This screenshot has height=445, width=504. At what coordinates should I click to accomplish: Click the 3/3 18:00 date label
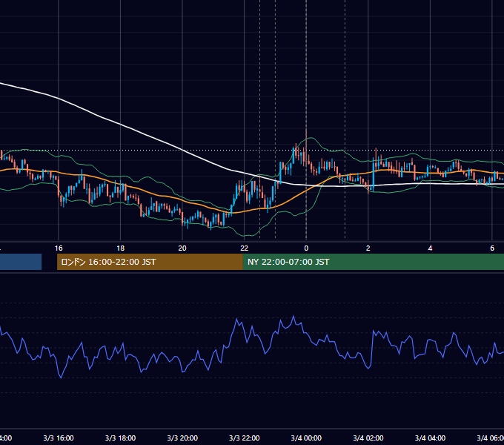click(x=121, y=438)
